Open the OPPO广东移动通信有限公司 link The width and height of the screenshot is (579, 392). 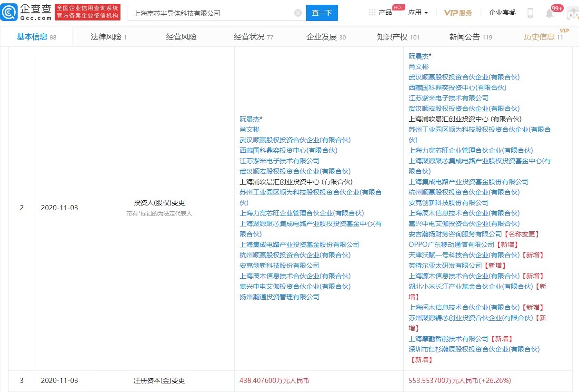(x=451, y=245)
